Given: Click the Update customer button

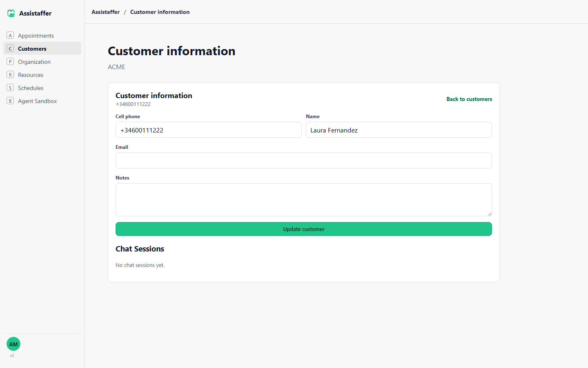Looking at the screenshot, I should pos(304,229).
